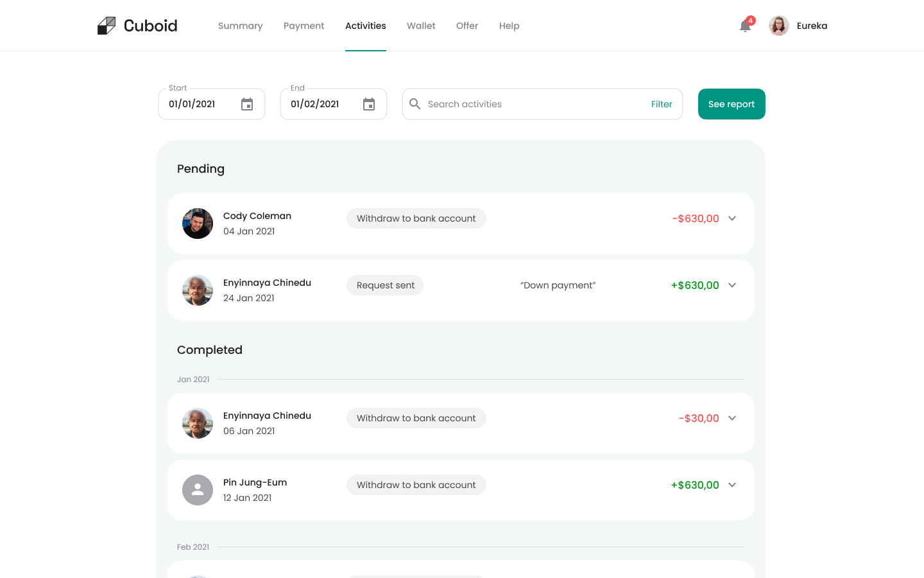Image resolution: width=924 pixels, height=578 pixels.
Task: Go to the Wallet tab
Action: point(421,26)
